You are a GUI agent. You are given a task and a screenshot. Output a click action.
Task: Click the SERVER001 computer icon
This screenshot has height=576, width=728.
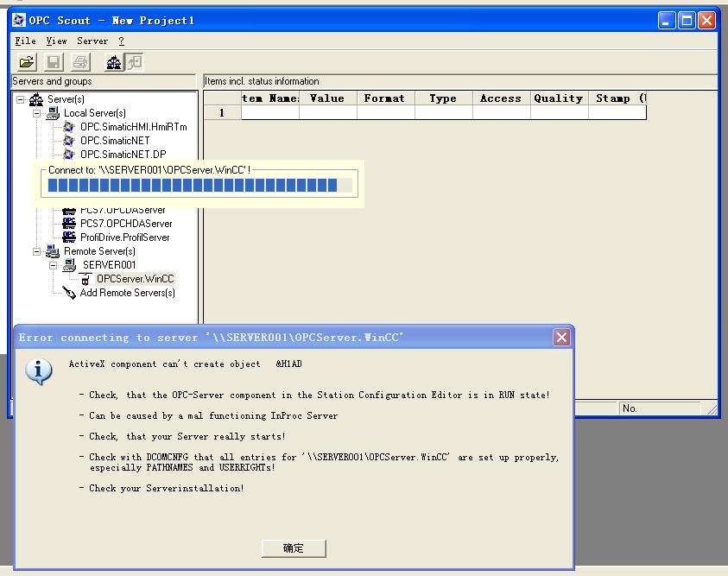[x=69, y=265]
